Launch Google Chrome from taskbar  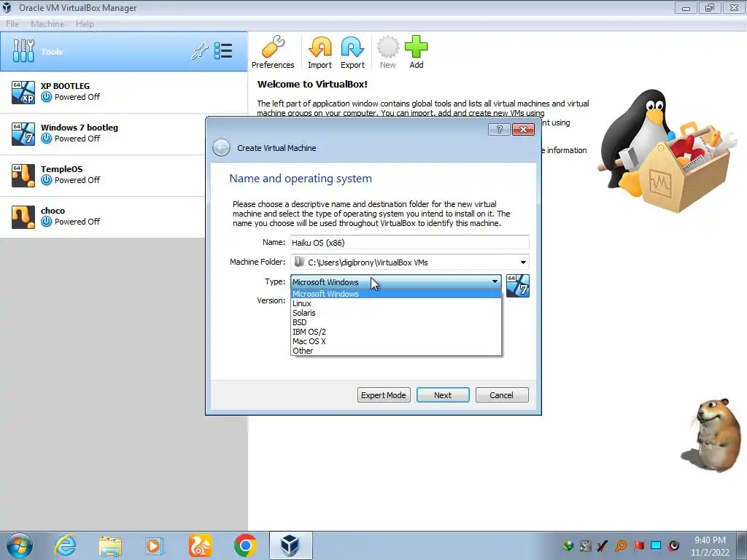245,545
